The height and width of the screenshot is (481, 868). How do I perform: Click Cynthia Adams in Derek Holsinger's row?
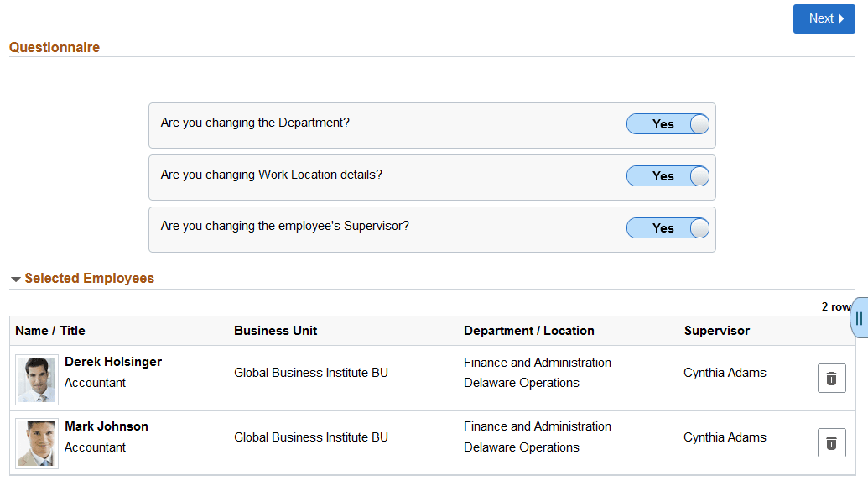(725, 373)
